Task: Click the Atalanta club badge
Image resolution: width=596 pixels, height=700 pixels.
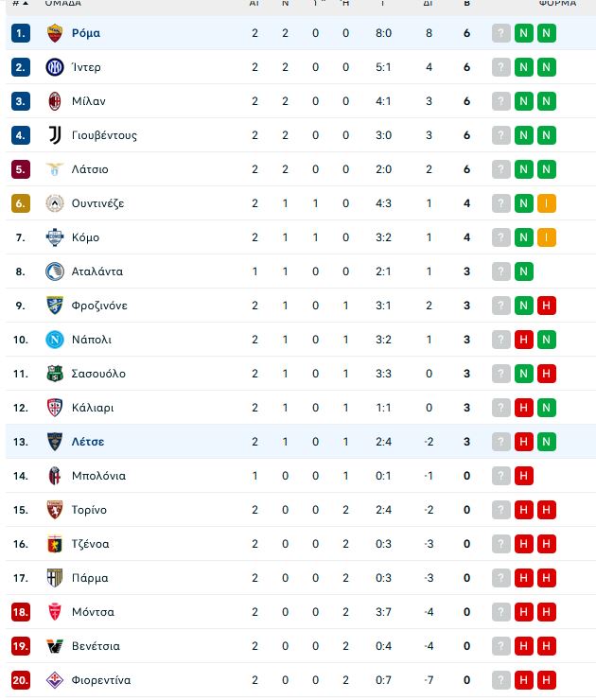Action: pos(55,271)
